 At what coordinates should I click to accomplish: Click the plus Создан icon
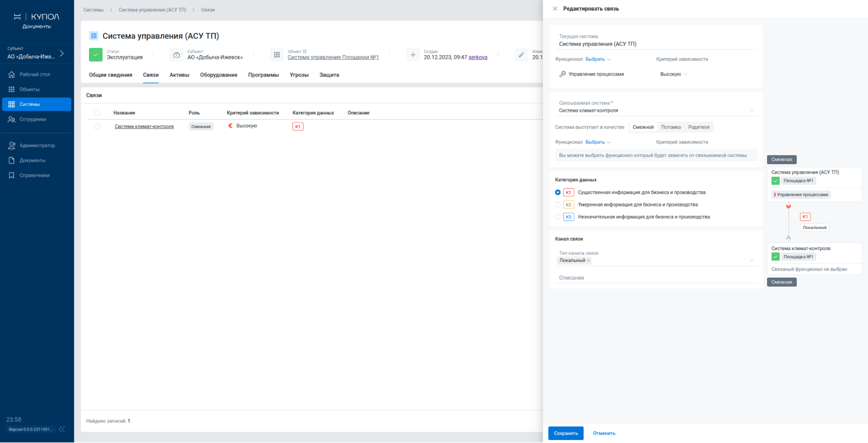(x=413, y=55)
